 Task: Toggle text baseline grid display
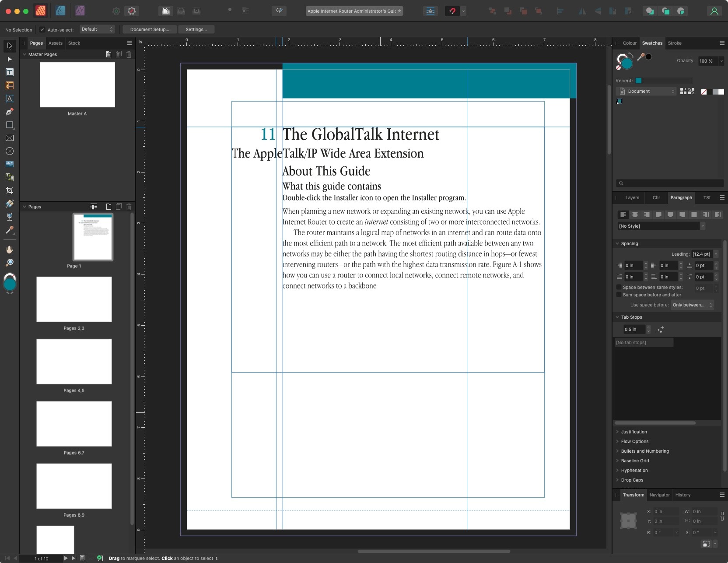pyautogui.click(x=430, y=11)
